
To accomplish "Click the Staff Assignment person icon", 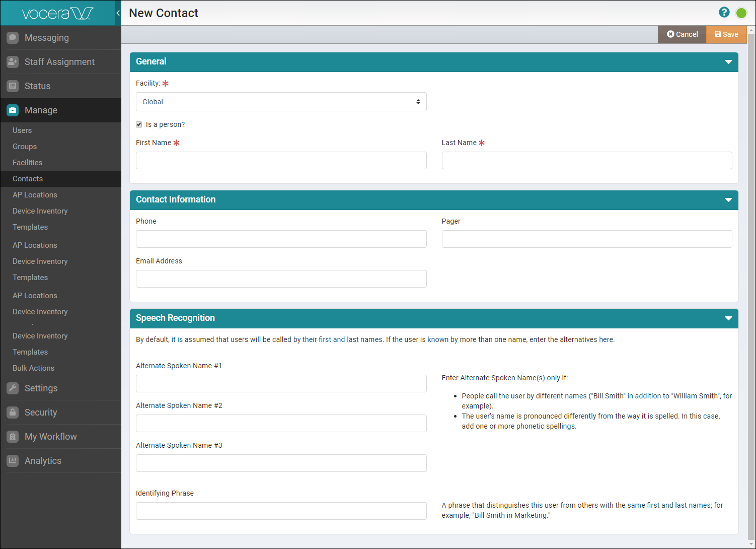I will pyautogui.click(x=13, y=62).
